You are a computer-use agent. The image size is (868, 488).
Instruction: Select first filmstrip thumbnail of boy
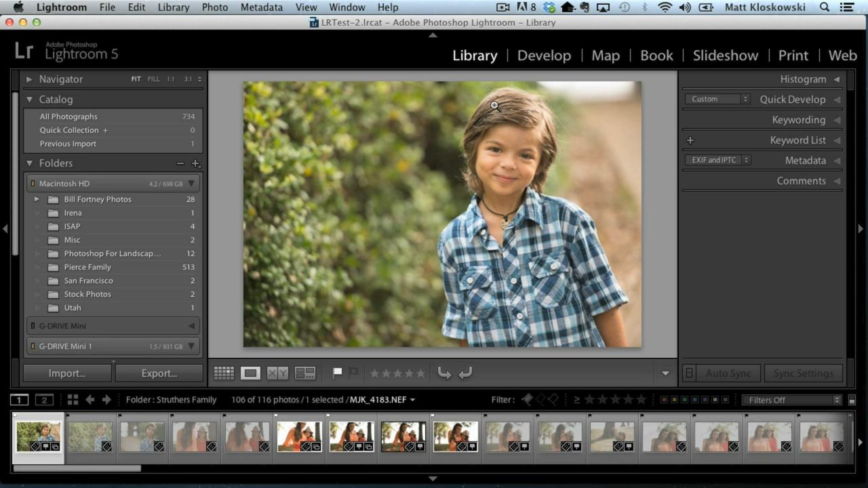coord(38,436)
